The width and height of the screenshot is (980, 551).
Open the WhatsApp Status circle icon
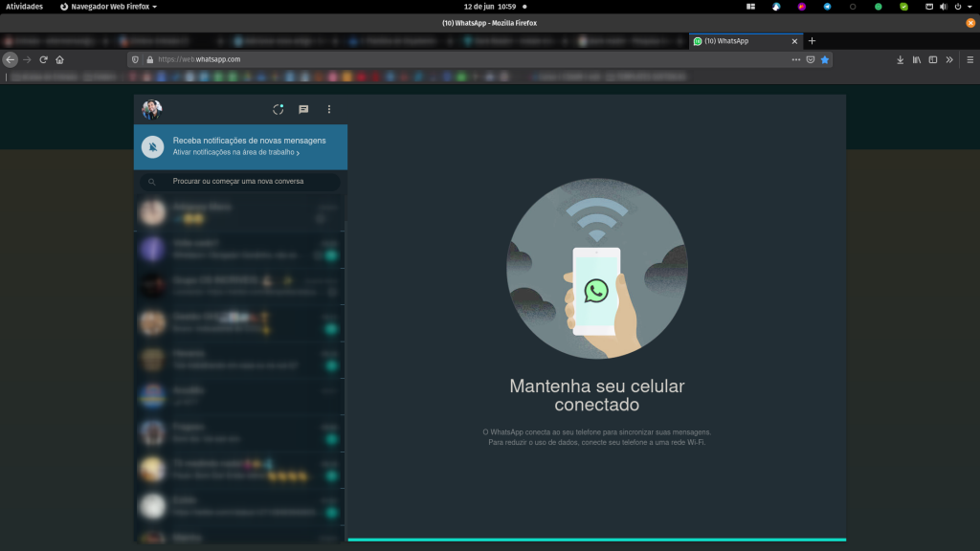(278, 109)
